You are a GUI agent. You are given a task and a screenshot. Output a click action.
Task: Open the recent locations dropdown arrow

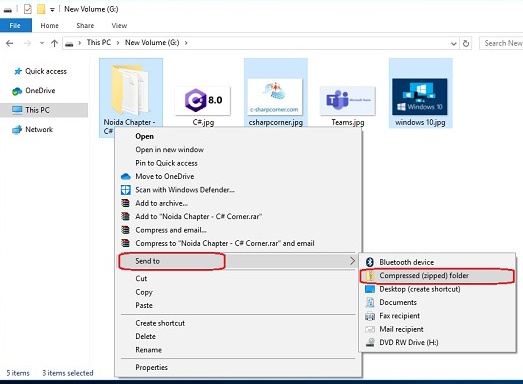point(42,43)
